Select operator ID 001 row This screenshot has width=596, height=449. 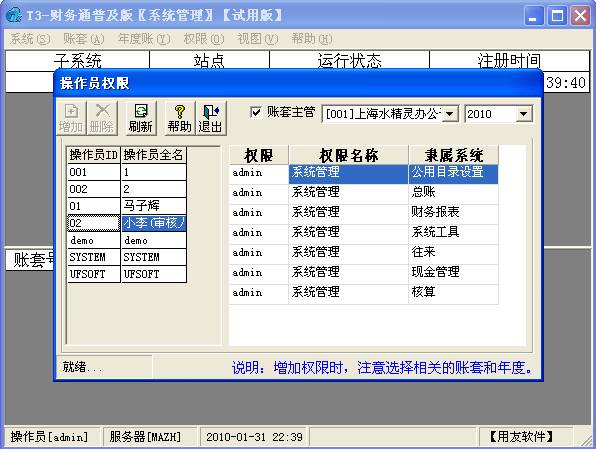click(x=127, y=172)
